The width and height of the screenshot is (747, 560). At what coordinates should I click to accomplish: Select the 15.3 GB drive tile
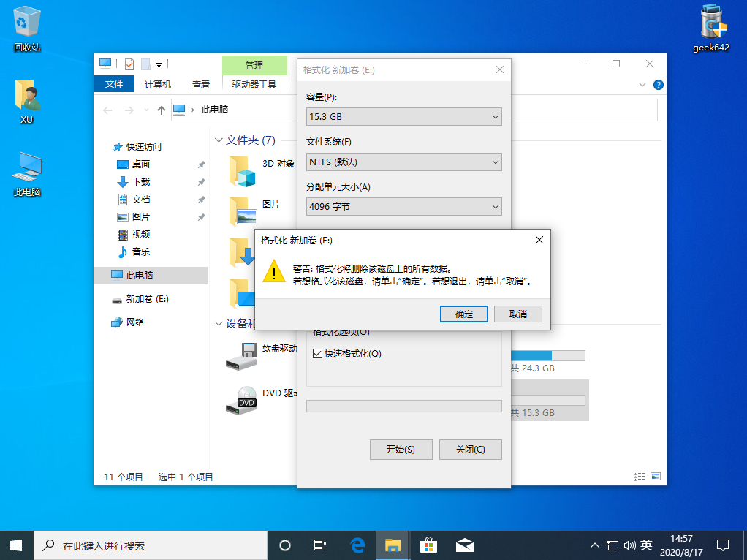coord(550,401)
